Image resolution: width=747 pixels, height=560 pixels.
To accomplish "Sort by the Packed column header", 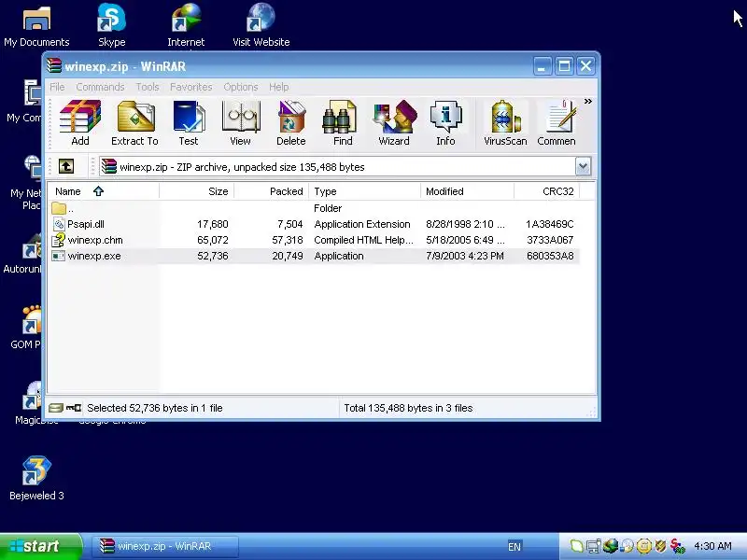I will point(271,191).
